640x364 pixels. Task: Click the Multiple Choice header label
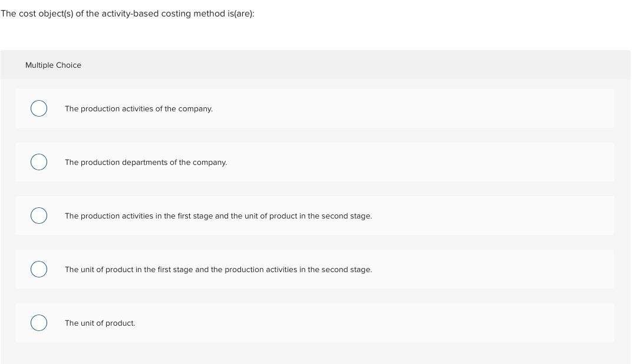click(x=53, y=65)
